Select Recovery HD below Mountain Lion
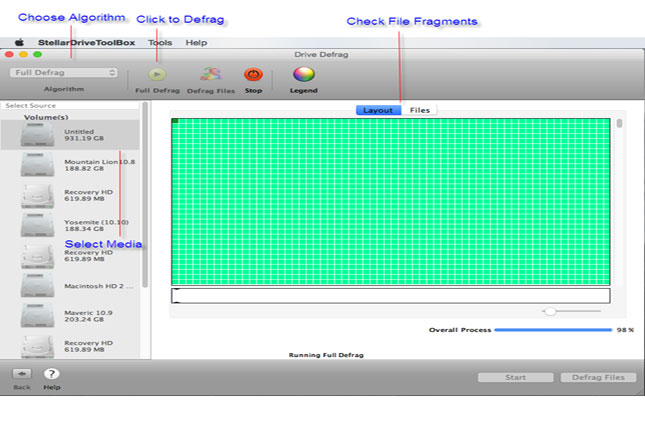 pos(70,195)
